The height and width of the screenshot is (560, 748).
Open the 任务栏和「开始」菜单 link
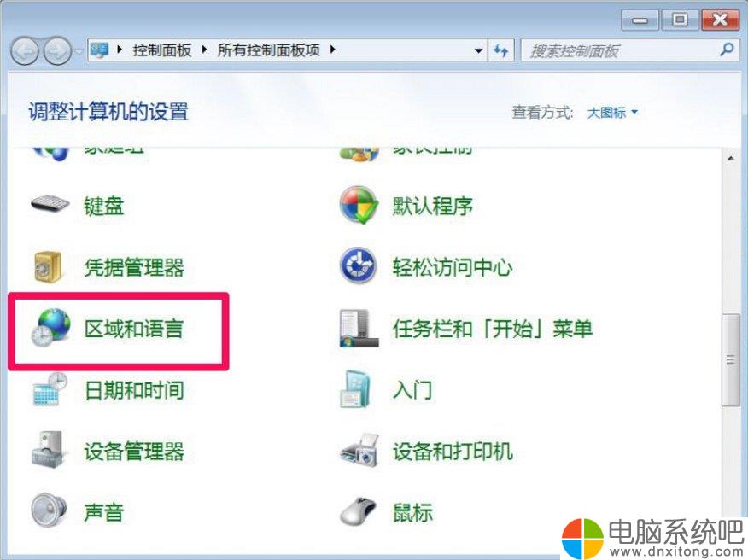(492, 329)
